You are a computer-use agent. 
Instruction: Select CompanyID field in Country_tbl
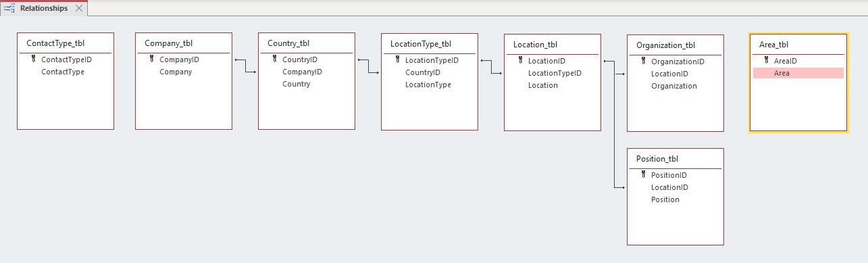(302, 72)
